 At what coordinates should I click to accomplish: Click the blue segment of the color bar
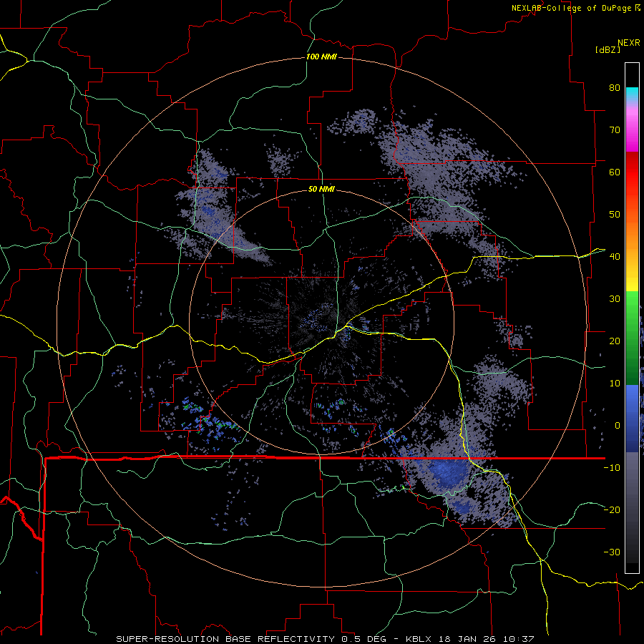[632, 419]
